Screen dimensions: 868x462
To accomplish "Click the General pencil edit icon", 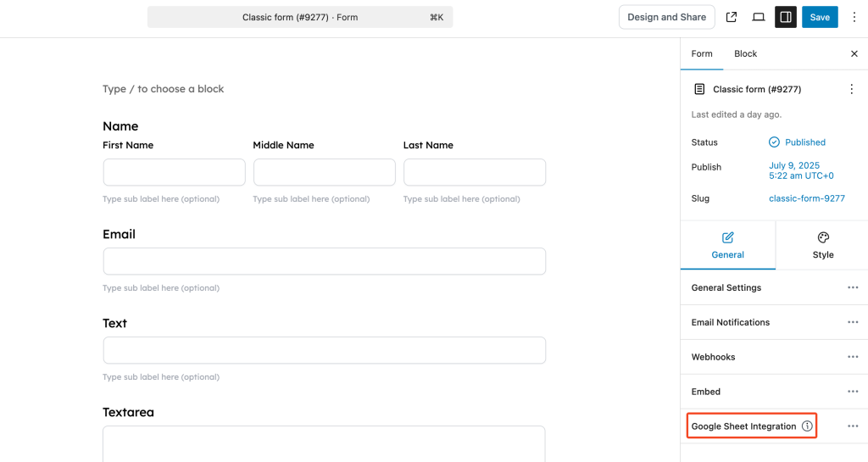I will pyautogui.click(x=728, y=237).
